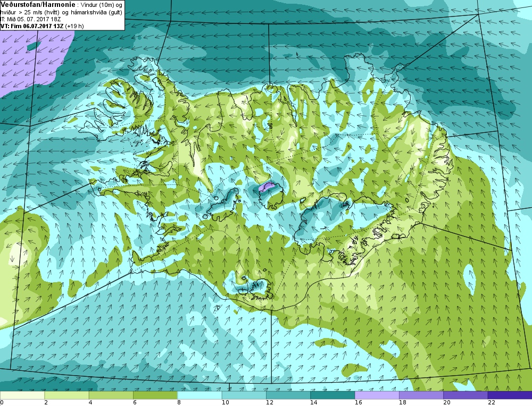Click the '22' legend scale label
This screenshot has height=406, width=532.
(491, 403)
